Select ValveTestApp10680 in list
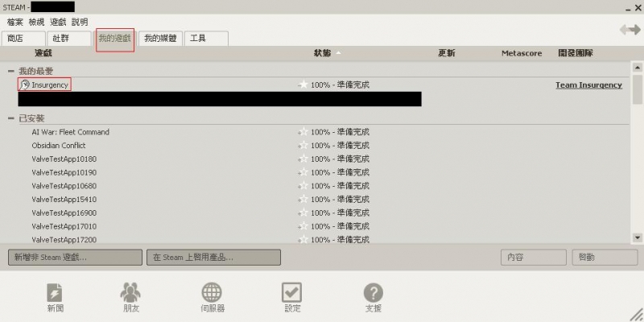Image resolution: width=644 pixels, height=322 pixels. click(64, 186)
